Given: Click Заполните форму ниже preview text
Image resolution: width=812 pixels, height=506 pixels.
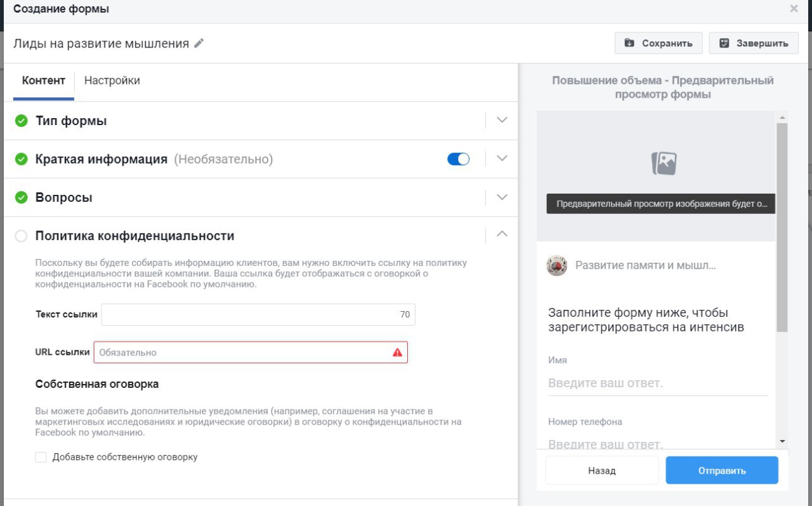Looking at the screenshot, I should click(x=646, y=320).
